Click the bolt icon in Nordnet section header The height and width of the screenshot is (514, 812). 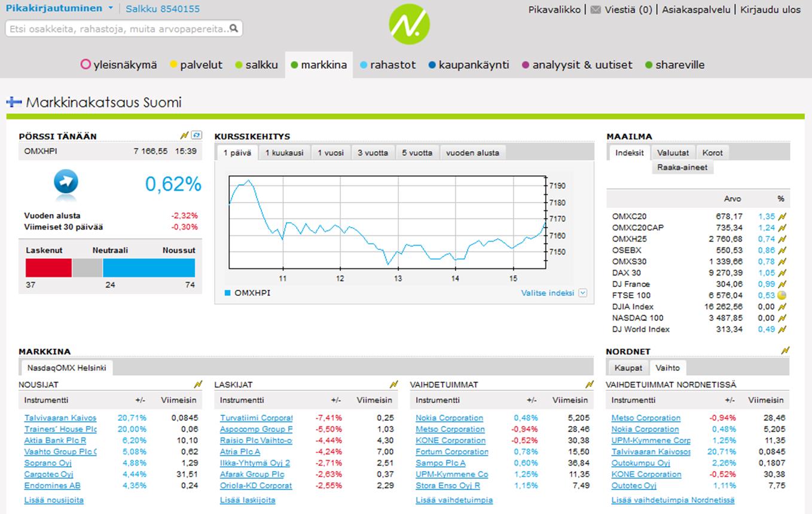click(x=786, y=350)
